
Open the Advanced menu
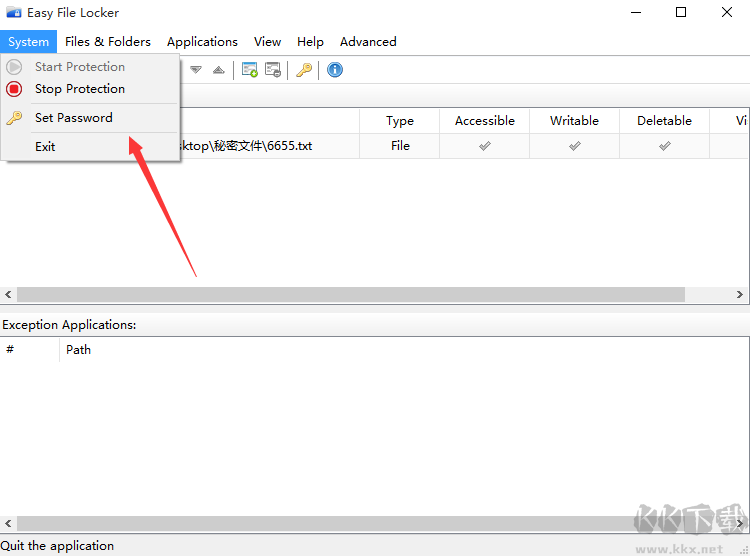click(x=368, y=42)
